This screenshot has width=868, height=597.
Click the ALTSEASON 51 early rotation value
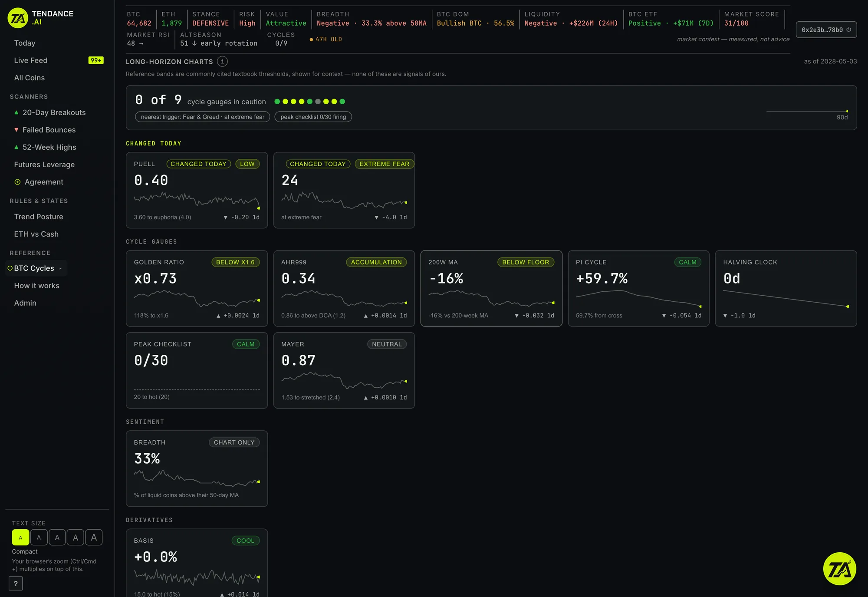[218, 43]
